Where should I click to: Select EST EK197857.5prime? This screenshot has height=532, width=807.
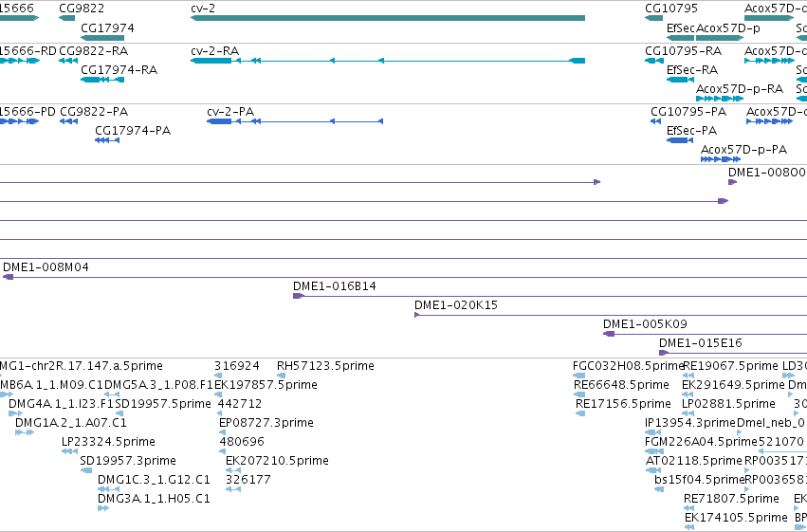pyautogui.click(x=266, y=385)
